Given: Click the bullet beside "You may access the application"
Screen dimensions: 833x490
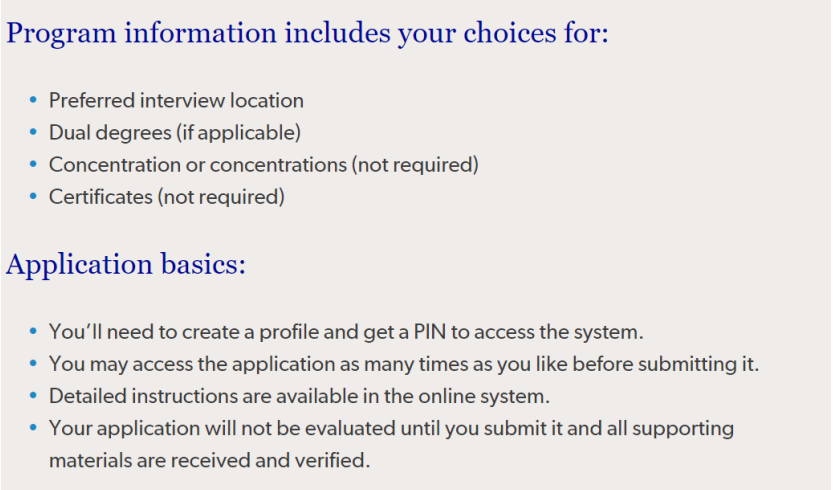Looking at the screenshot, I should coord(33,364).
